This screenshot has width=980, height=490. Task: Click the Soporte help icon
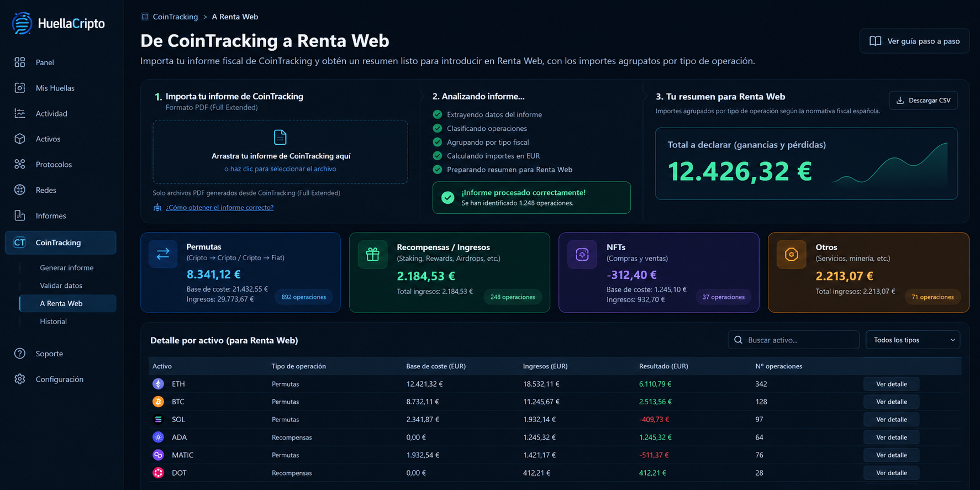pyautogui.click(x=20, y=354)
